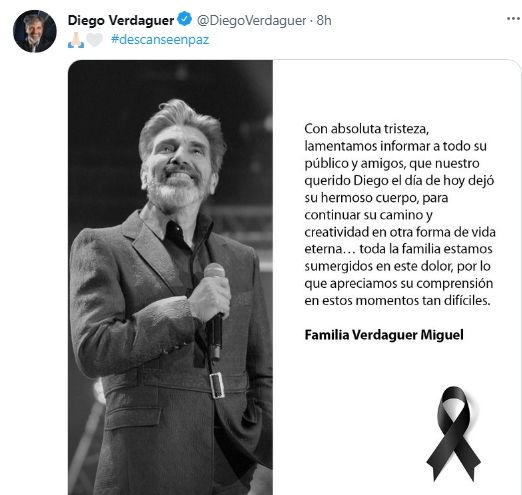This screenshot has height=495, width=522.
Task: Click the "en estos momentos tan difíciles" line
Action: click(397, 301)
